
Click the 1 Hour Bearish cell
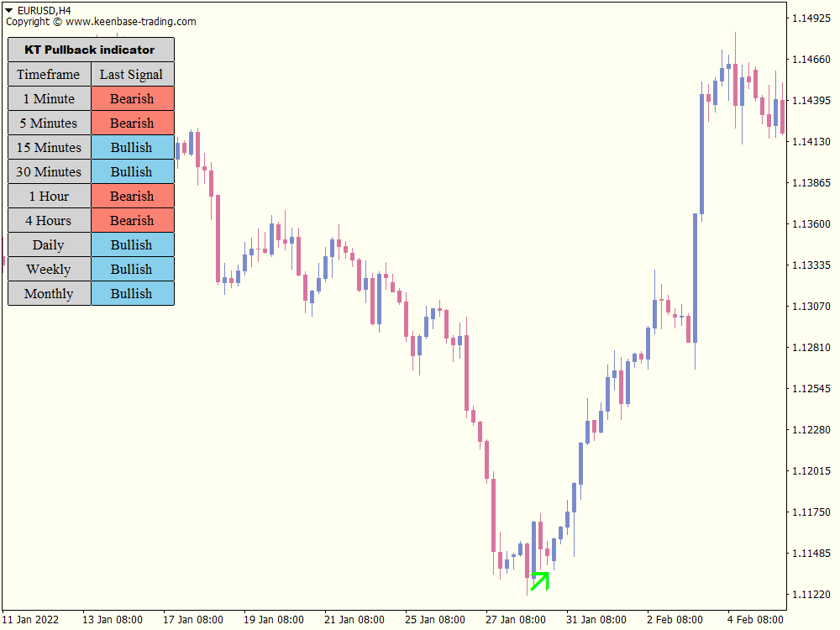tap(132, 196)
